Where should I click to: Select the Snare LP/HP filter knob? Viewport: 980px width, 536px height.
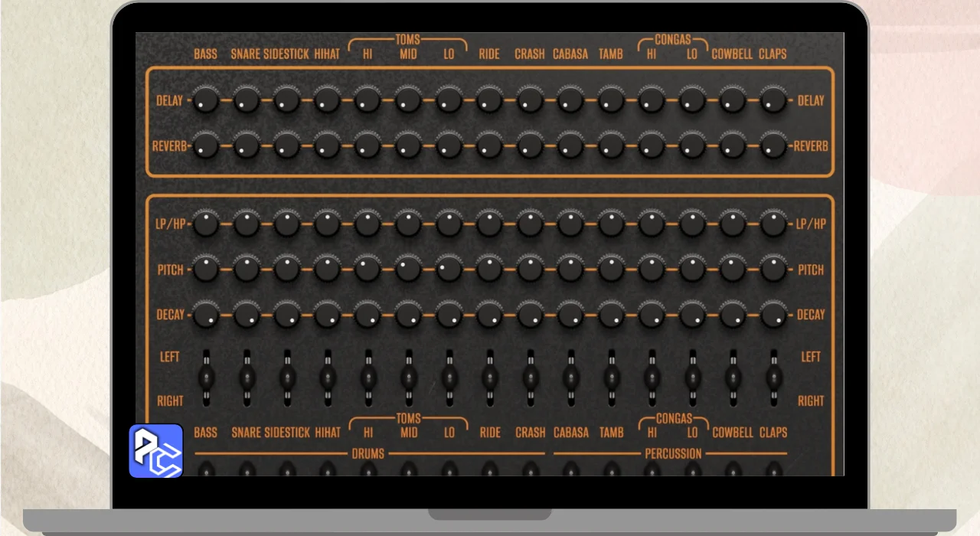click(247, 224)
